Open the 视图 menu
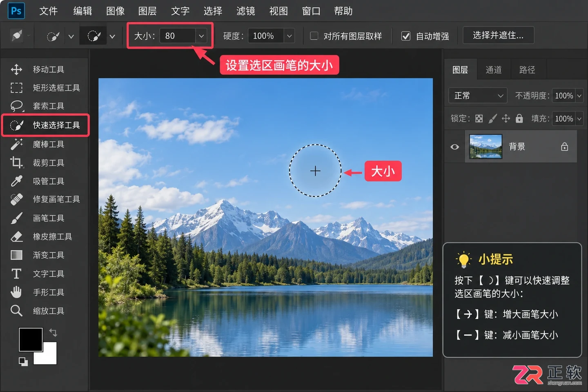 [x=278, y=11]
